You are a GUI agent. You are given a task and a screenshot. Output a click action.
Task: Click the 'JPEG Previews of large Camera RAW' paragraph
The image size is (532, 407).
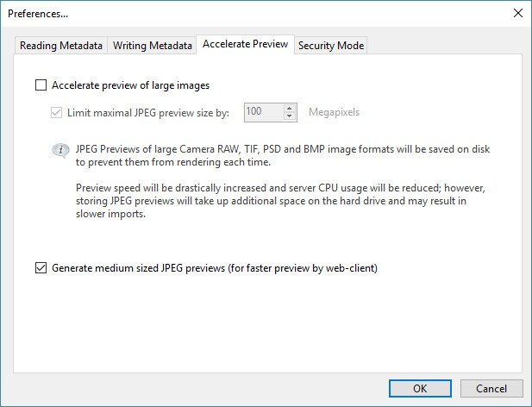[x=283, y=156]
